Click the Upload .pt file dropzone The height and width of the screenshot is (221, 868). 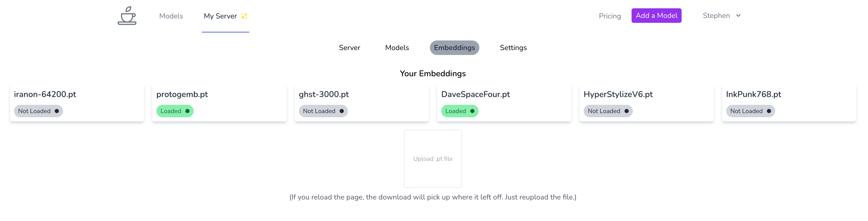pos(433,159)
